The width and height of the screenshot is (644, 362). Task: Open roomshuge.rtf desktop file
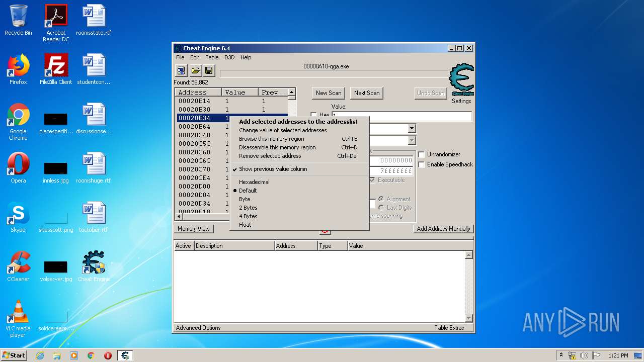click(94, 168)
